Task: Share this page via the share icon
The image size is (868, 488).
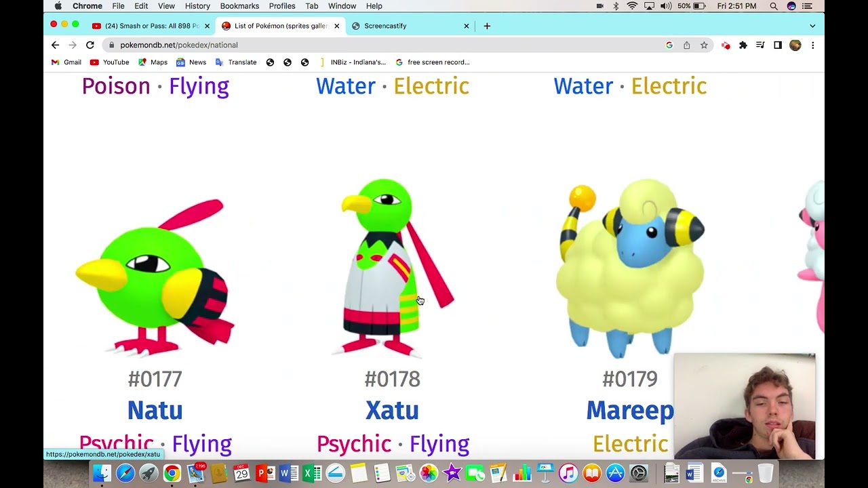Action: click(686, 45)
